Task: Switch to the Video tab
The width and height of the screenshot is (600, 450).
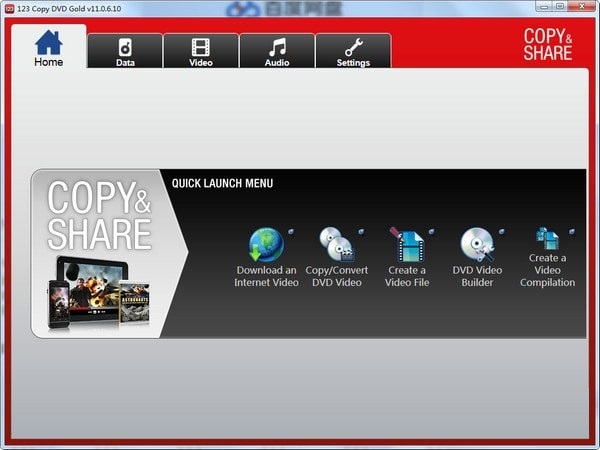Action: (x=201, y=52)
